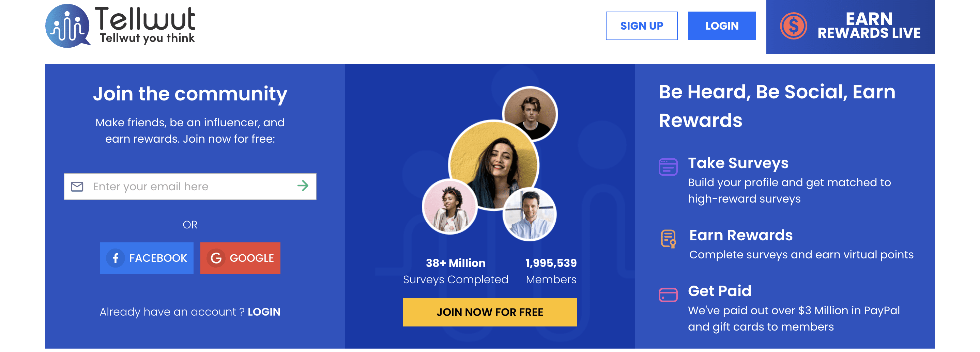
Task: Click the Get Paid card icon
Action: point(668,295)
